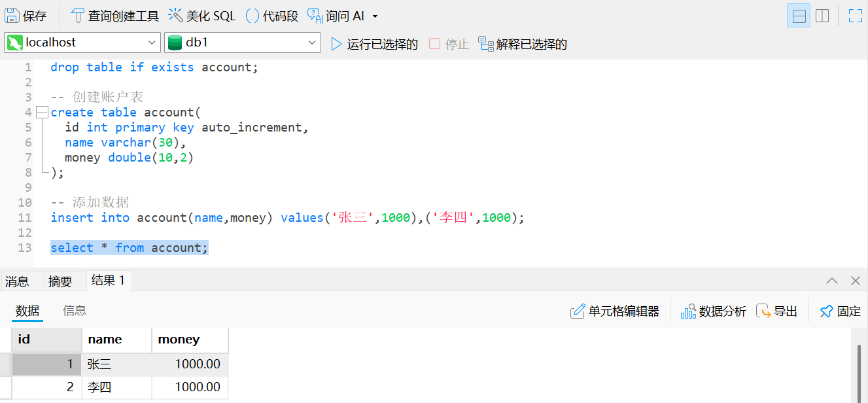
Task: Click line number 13 in gutter
Action: tap(25, 248)
